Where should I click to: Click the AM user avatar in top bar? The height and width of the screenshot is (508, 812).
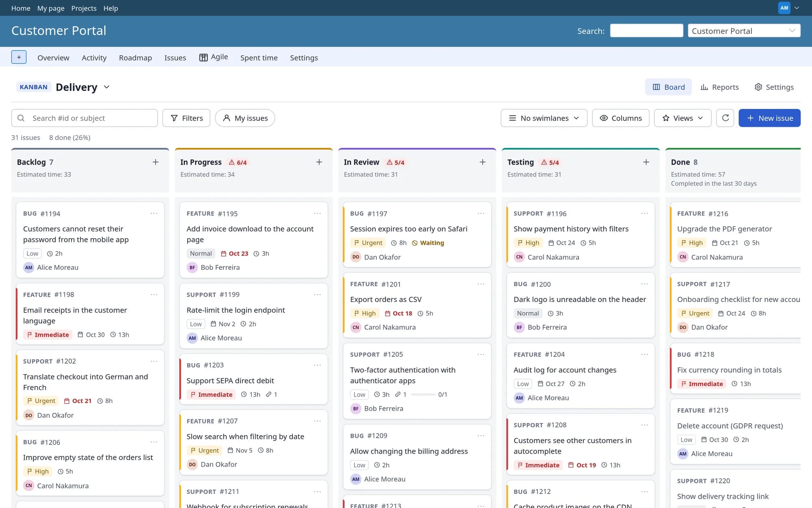click(784, 8)
